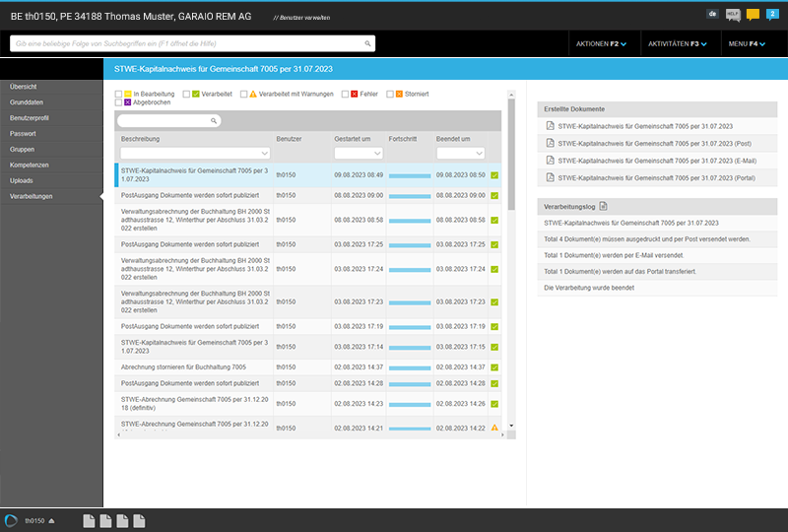Open Kompetenzen in the left sidebar

(30, 165)
